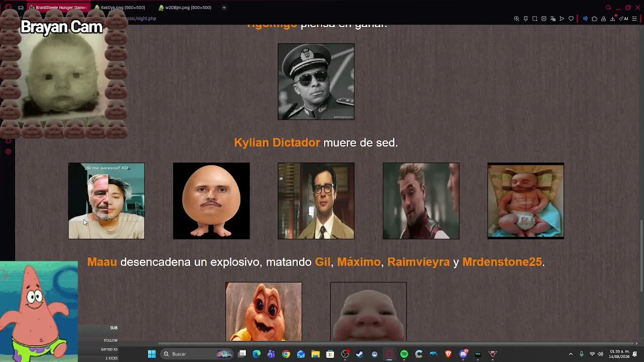Open the profile account icon

point(603,19)
